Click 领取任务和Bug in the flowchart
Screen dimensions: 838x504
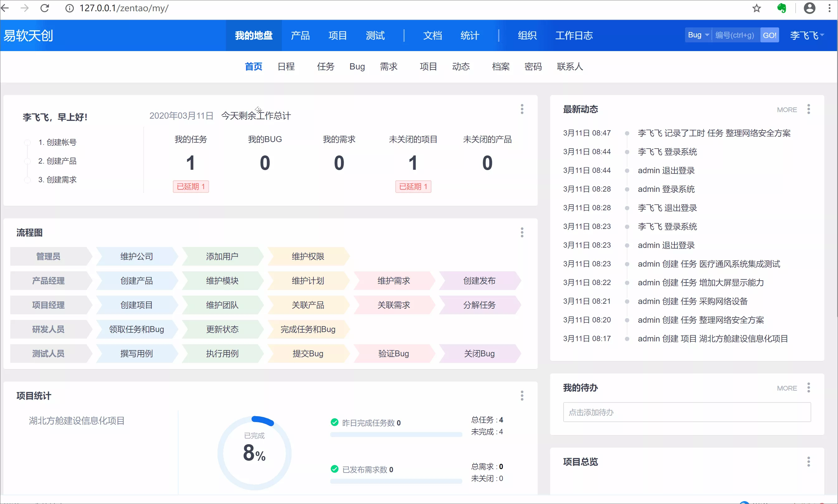[137, 329]
